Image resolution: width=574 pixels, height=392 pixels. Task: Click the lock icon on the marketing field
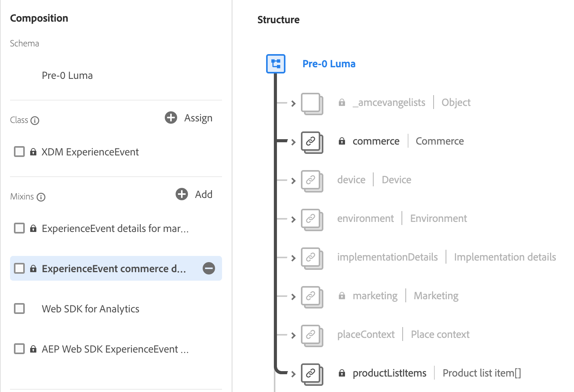point(342,296)
